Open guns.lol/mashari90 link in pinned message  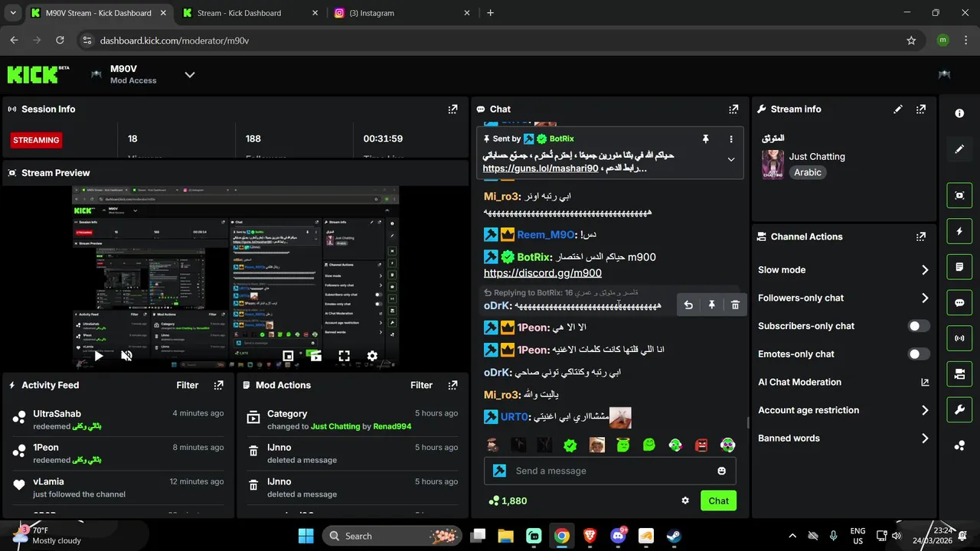pos(540,168)
